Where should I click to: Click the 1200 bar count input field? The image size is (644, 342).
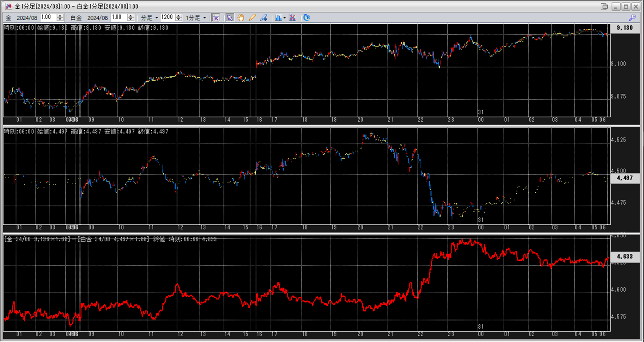tap(167, 18)
